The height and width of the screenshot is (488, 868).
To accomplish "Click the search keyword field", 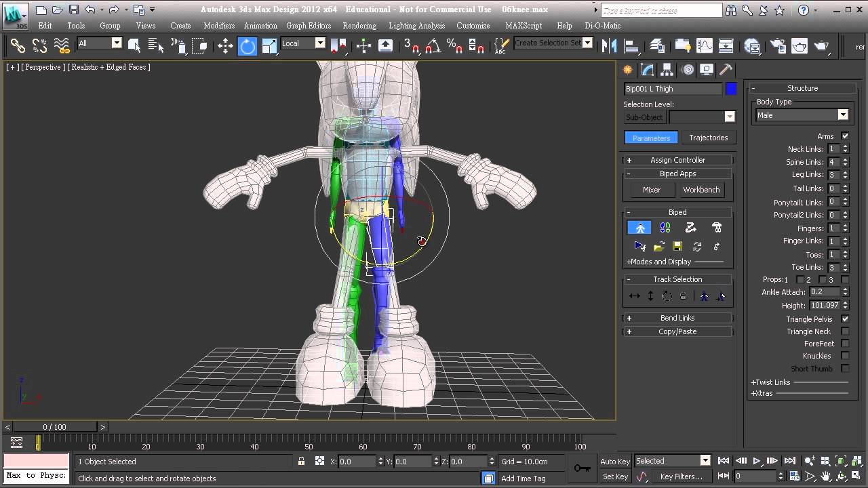I will coord(662,10).
